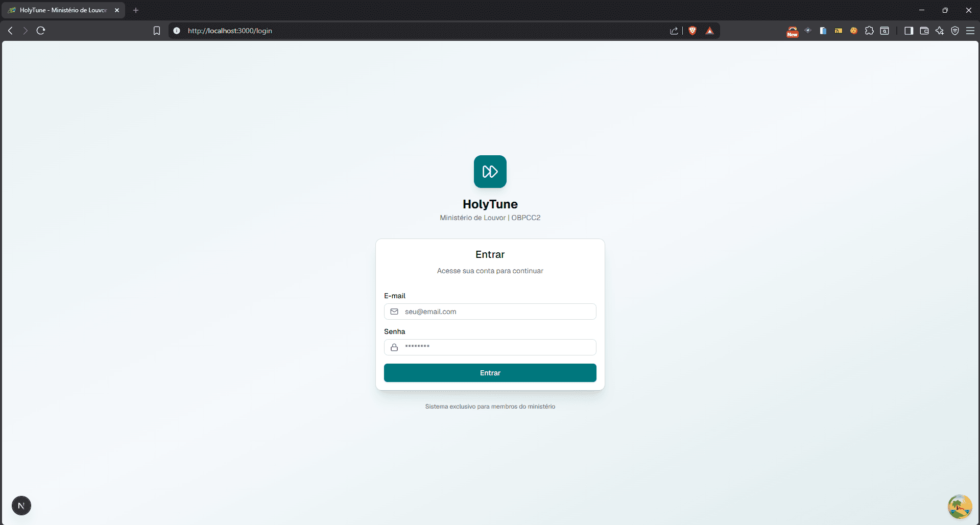Reload the page with refresh icon
980x525 pixels.
41,31
